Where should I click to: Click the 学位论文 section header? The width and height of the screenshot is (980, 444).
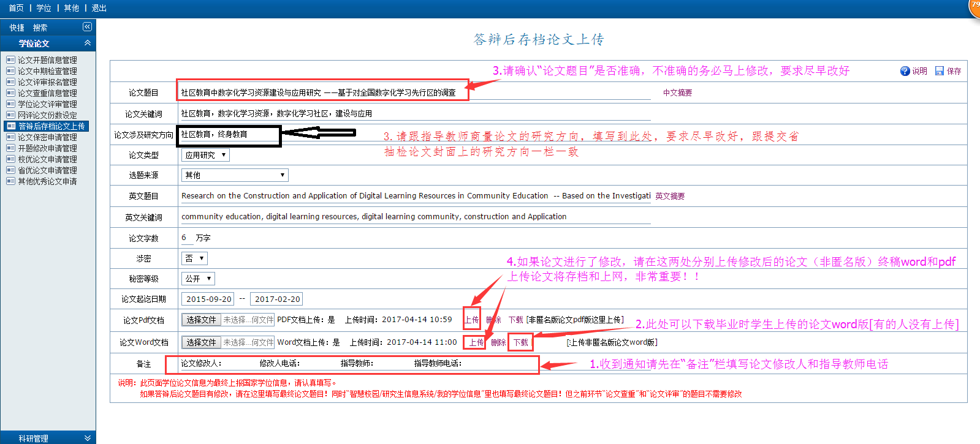48,43
